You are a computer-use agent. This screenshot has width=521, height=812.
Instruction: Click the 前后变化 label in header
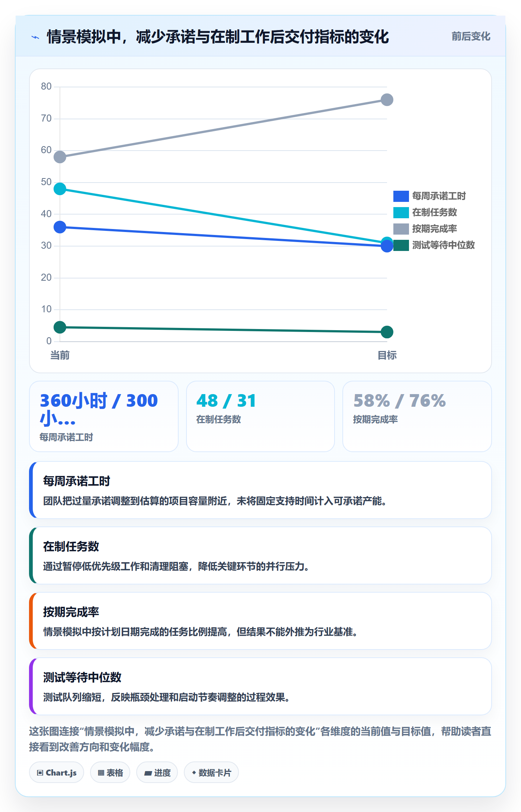coord(471,36)
